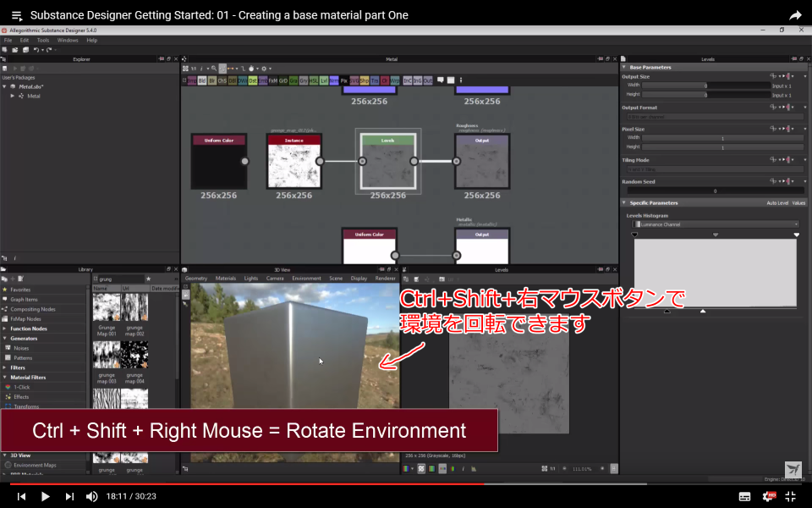
Task: Click Auto Level button
Action: point(777,203)
